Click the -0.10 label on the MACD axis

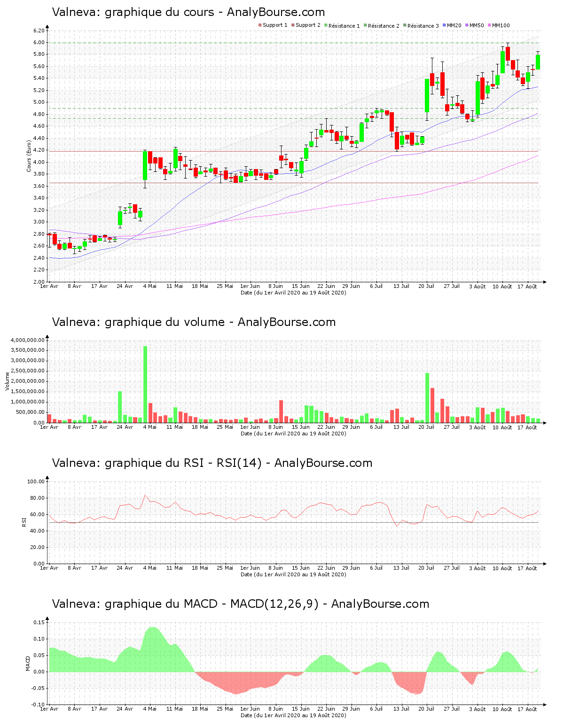click(38, 705)
